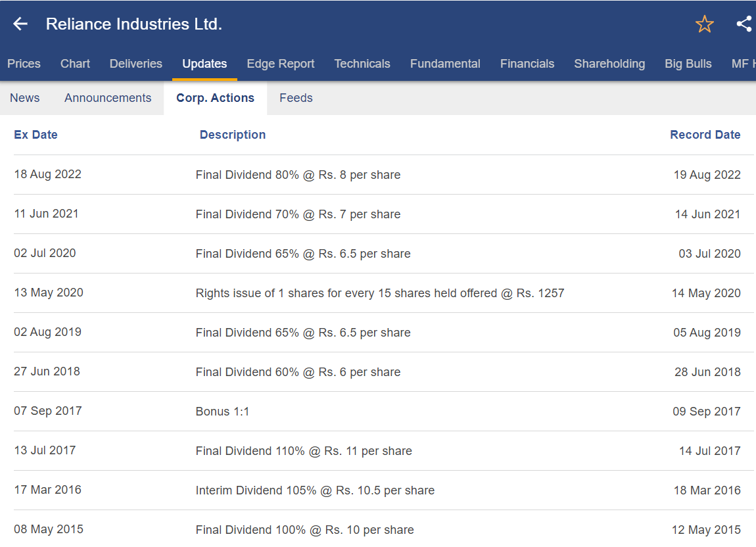The height and width of the screenshot is (547, 756).
Task: View the Financials tab
Action: tap(527, 64)
